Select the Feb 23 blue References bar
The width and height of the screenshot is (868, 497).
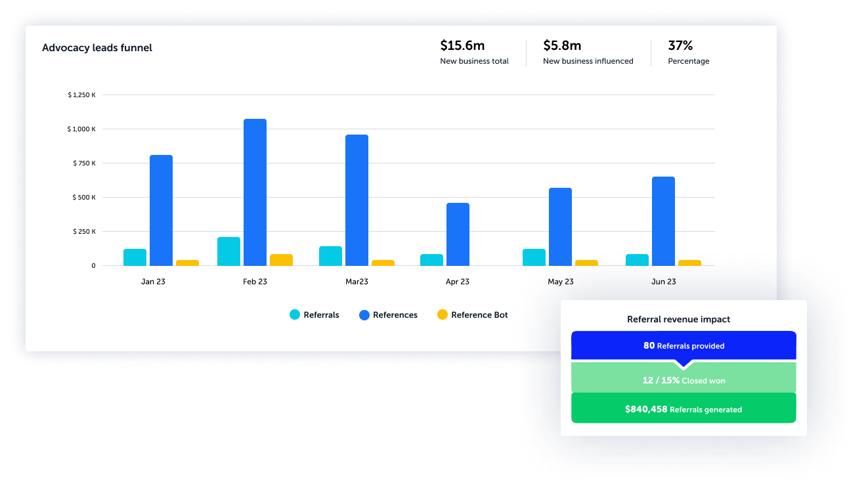pyautogui.click(x=255, y=192)
